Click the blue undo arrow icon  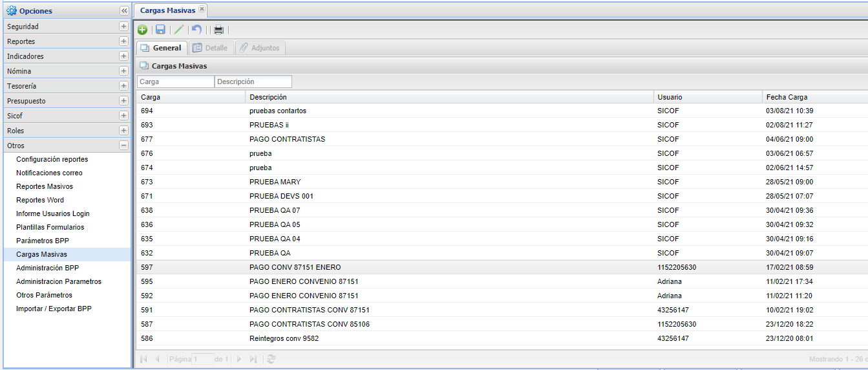[197, 30]
